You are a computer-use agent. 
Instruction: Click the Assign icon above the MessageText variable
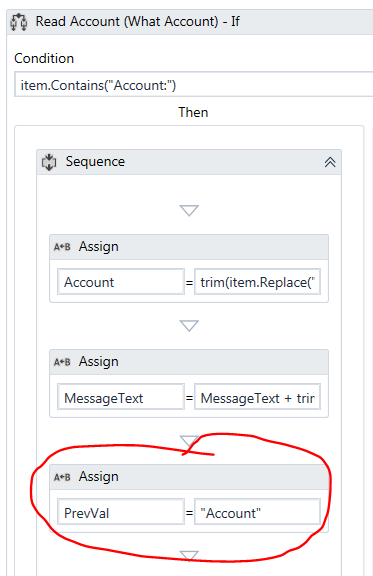coord(62,362)
